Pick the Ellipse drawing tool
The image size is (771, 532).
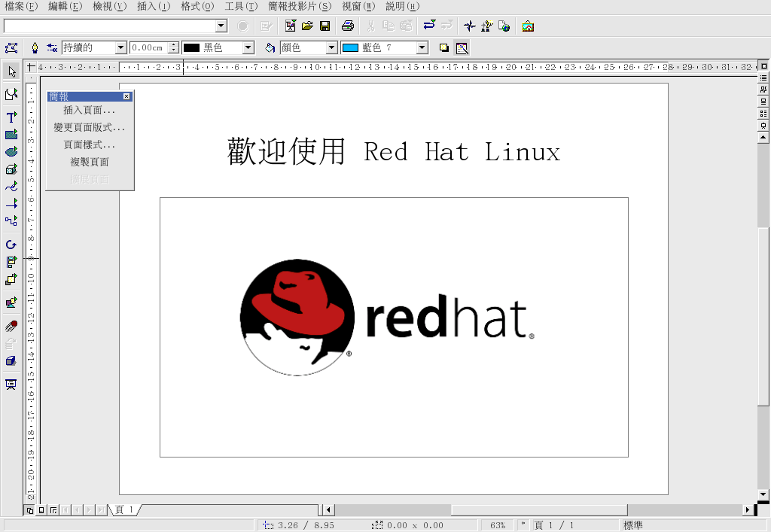tap(11, 152)
